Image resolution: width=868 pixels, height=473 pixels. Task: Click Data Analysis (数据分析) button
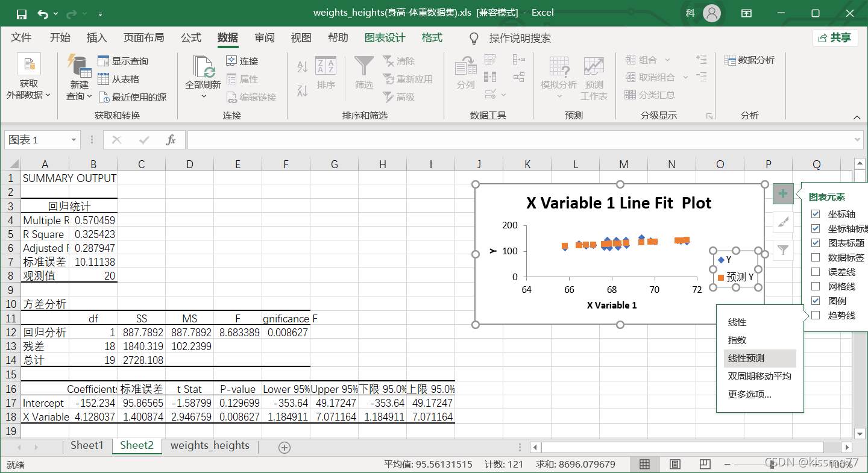pos(749,60)
